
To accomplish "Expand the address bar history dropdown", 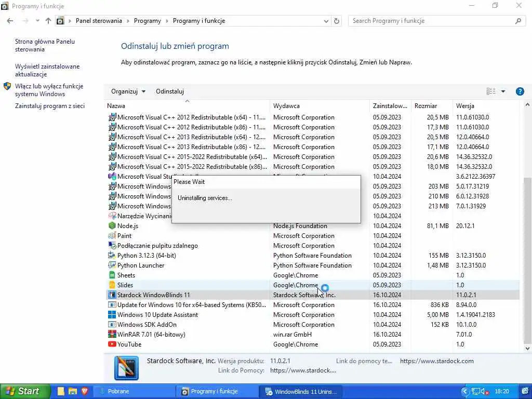I will (x=326, y=21).
